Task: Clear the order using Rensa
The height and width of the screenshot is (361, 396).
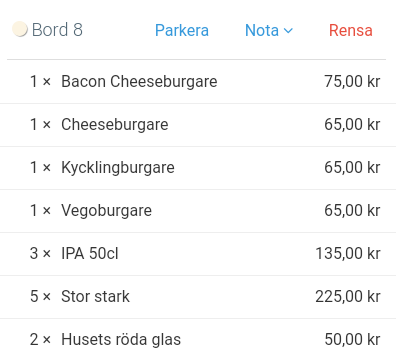Action: click(x=351, y=30)
